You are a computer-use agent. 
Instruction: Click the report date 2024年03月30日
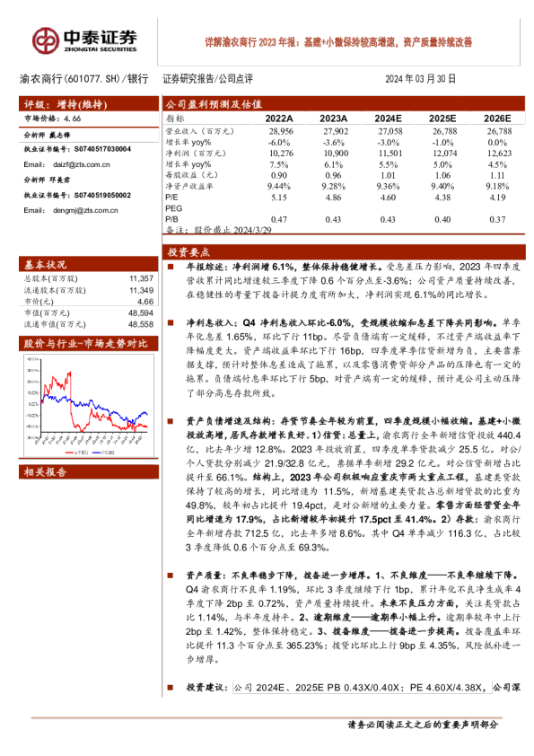(x=420, y=79)
